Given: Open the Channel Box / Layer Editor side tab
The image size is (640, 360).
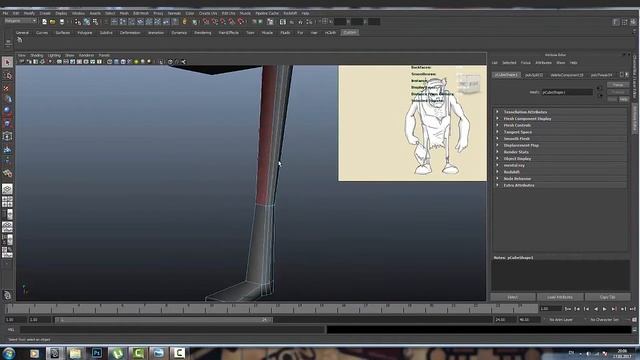Looking at the screenshot, I should point(635,77).
